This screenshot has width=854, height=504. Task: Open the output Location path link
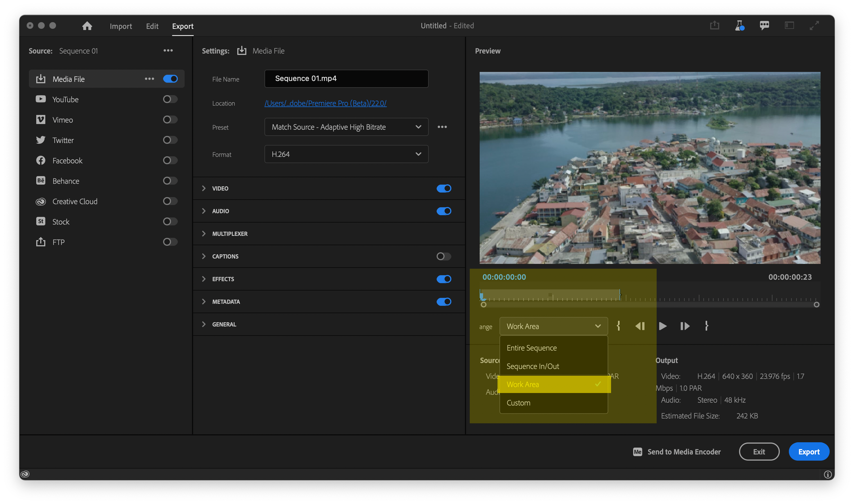point(325,103)
